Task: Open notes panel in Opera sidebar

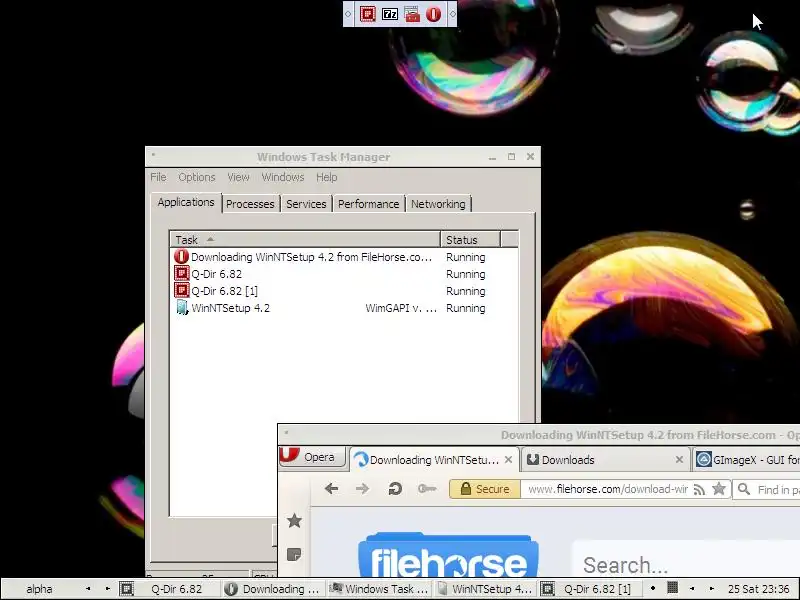Action: tap(294, 554)
